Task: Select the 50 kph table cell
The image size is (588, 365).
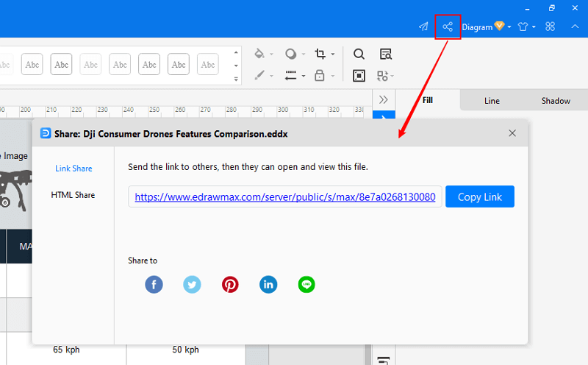Action: 186,350
